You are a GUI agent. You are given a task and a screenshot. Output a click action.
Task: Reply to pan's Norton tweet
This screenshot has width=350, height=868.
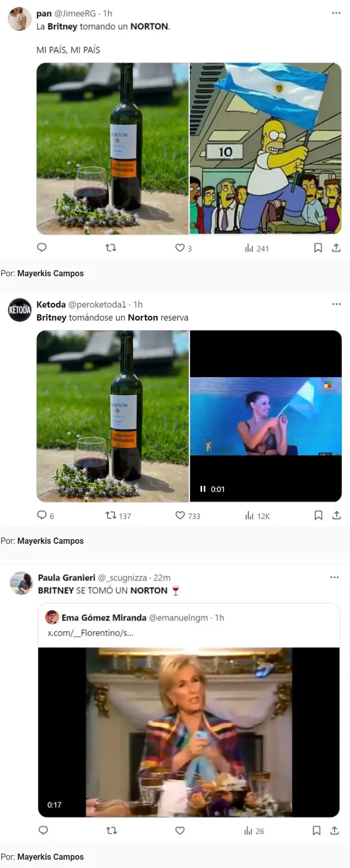click(42, 247)
